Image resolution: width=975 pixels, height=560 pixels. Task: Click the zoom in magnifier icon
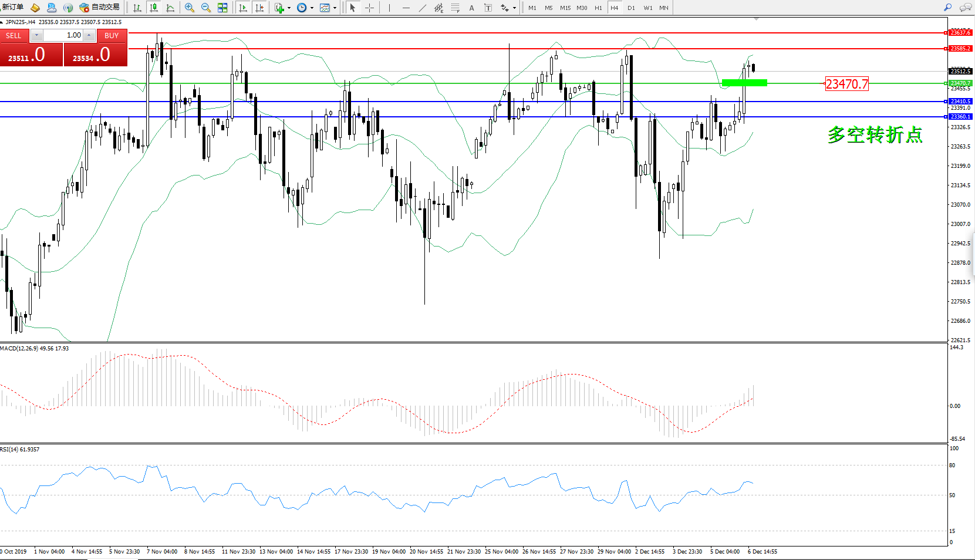(x=189, y=8)
